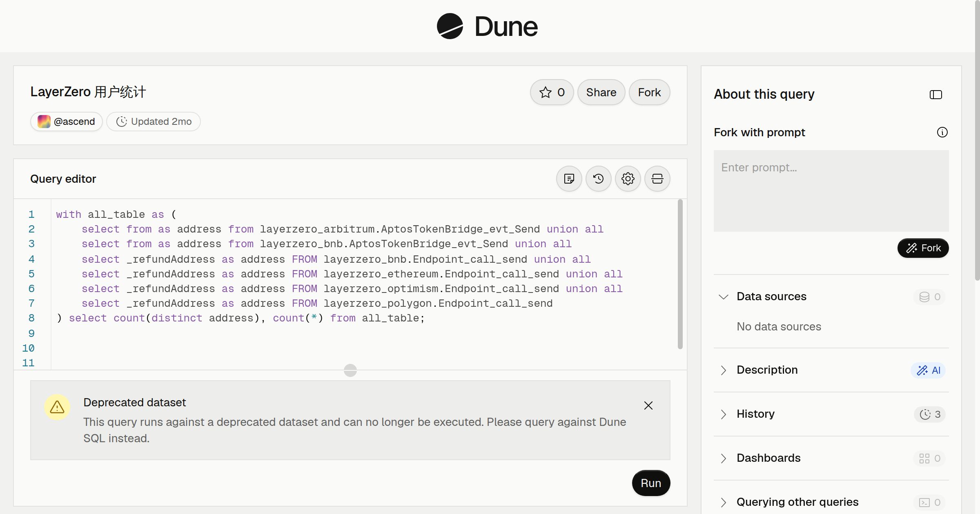The image size is (980, 514).
Task: Click the Querying other queries count badge
Action: coord(929,502)
